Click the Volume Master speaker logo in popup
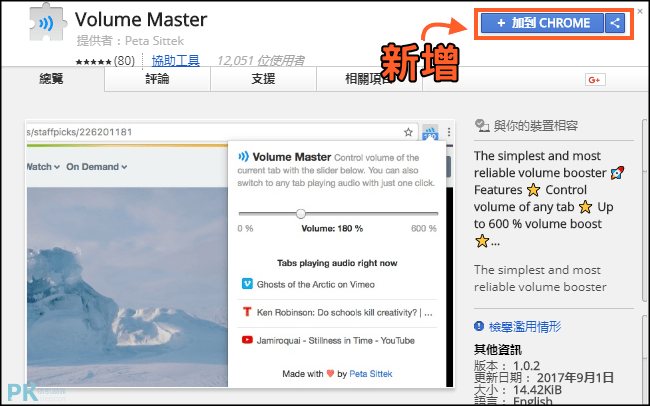Screen dimensions: 650x406 pyautogui.click(x=243, y=156)
